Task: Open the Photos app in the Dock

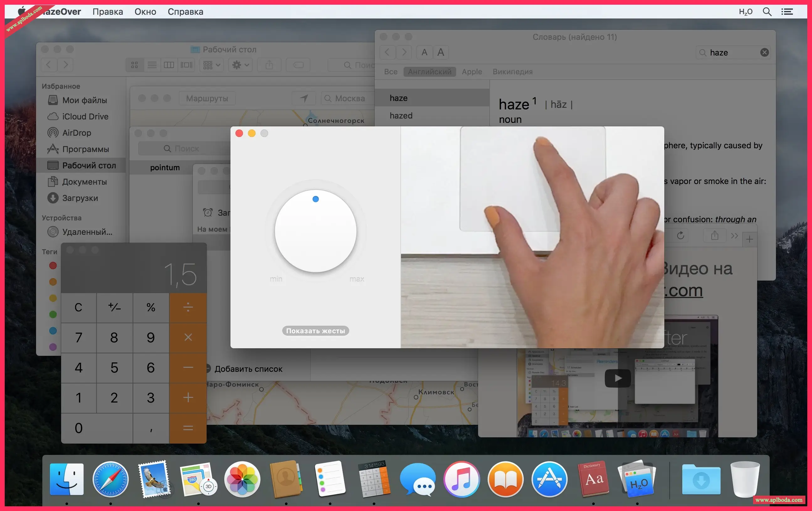Action: 242,479
